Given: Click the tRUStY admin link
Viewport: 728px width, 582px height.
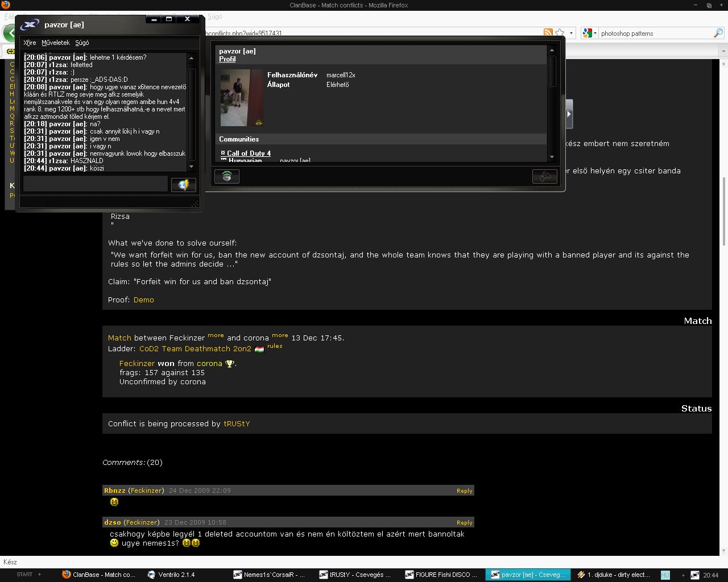Looking at the screenshot, I should (x=237, y=423).
